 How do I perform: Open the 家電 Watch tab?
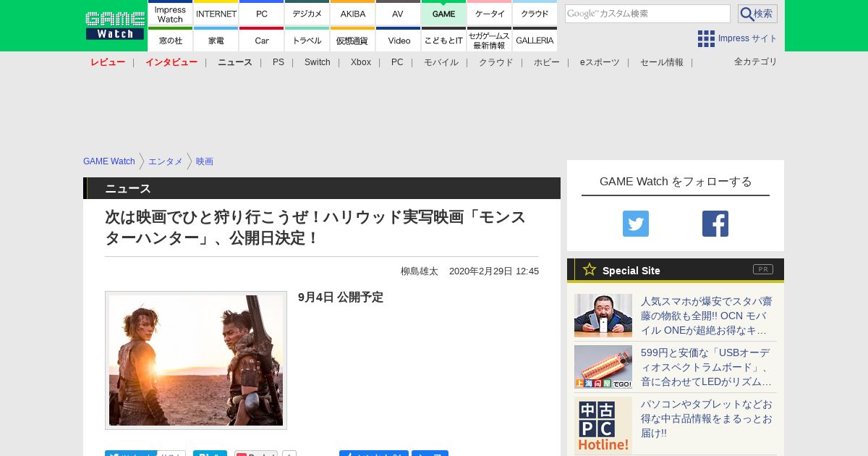216,40
